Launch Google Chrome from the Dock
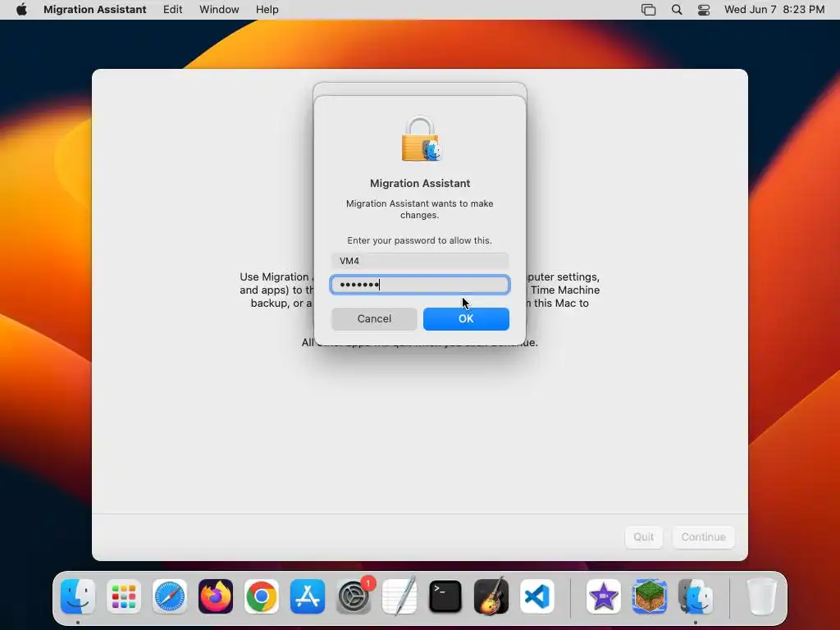840x630 pixels. pos(262,596)
